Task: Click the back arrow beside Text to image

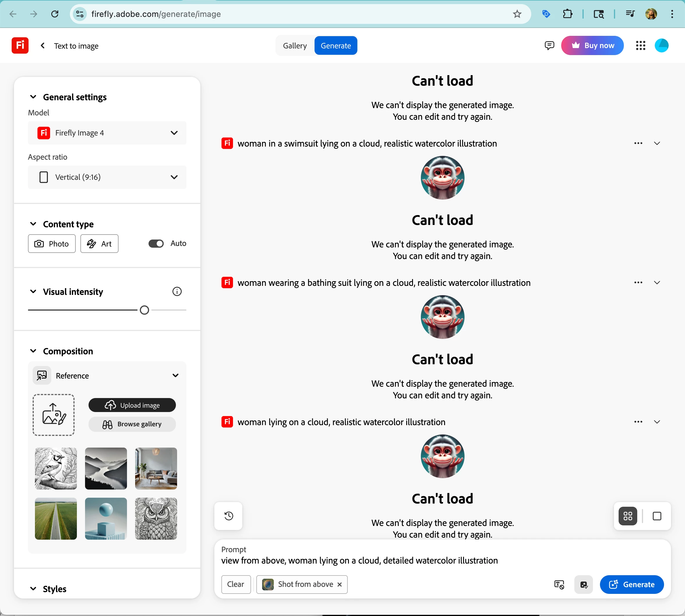Action: (x=43, y=45)
